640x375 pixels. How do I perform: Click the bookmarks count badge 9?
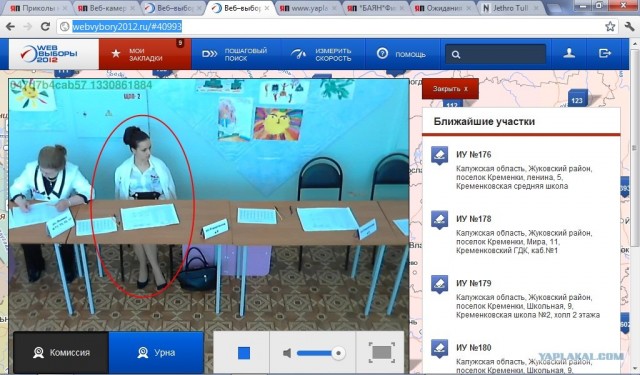(x=180, y=43)
